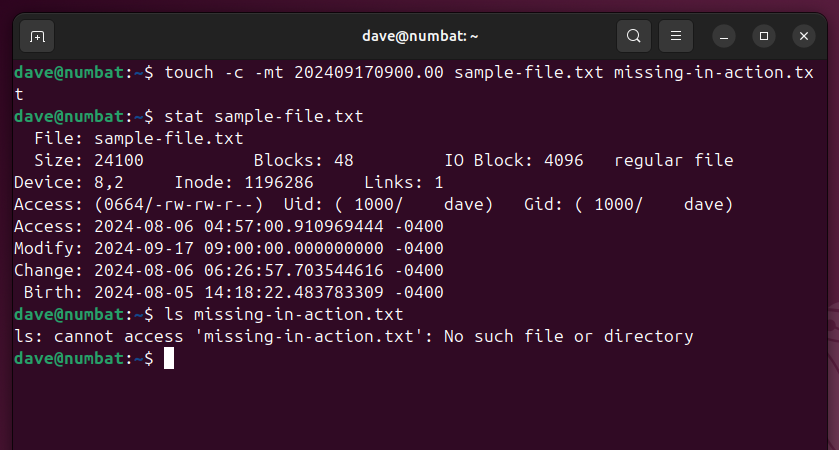The image size is (839, 450).
Task: Click the blinking cursor at prompt
Action: point(169,358)
